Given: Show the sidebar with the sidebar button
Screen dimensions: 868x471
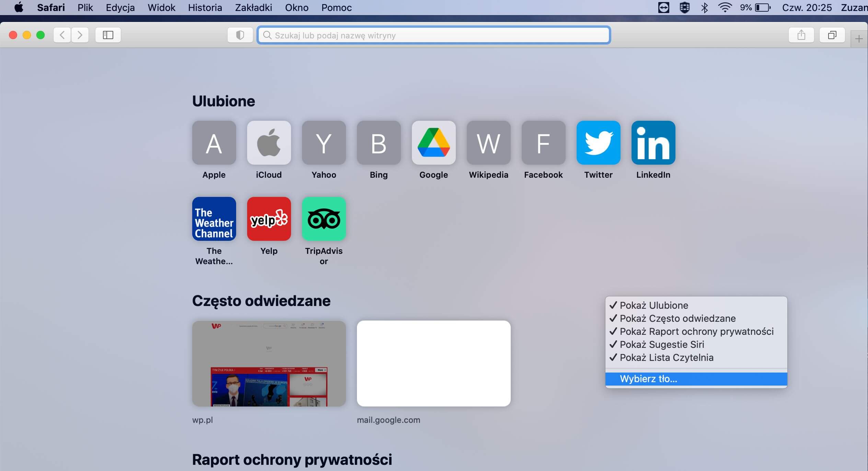Looking at the screenshot, I should [108, 35].
